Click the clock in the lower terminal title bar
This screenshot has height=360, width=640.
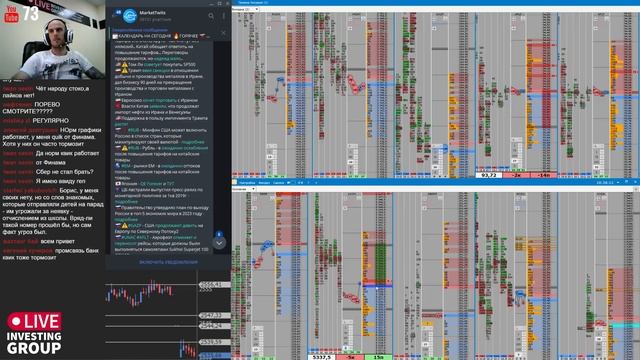point(604,183)
